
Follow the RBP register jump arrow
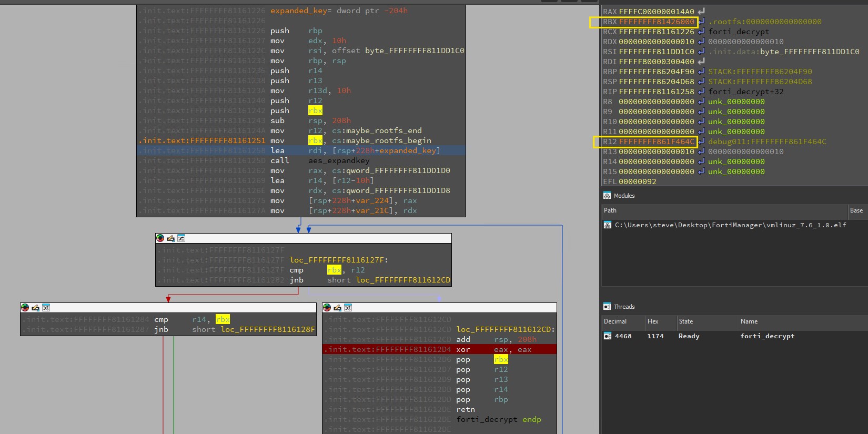click(x=701, y=72)
